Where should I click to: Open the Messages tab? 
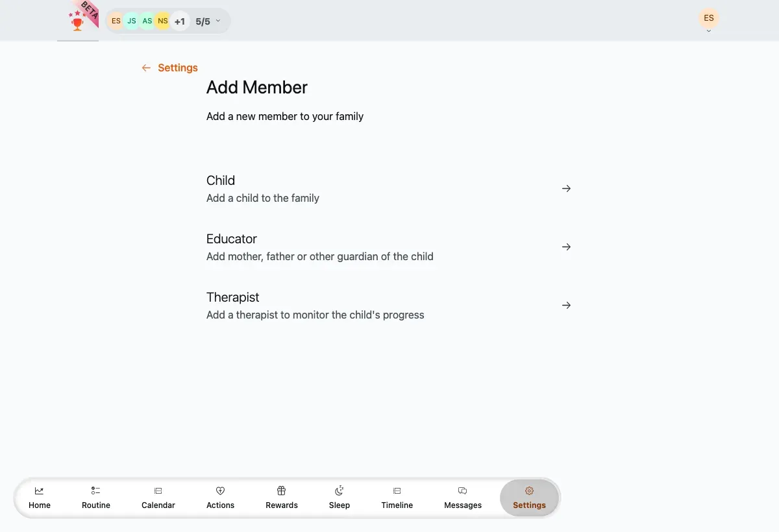click(463, 498)
